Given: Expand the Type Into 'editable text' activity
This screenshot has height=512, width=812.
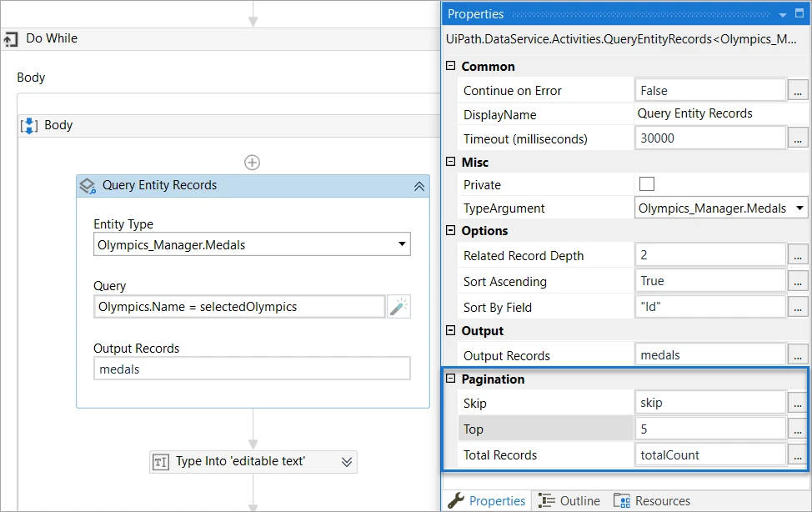Looking at the screenshot, I should (347, 462).
